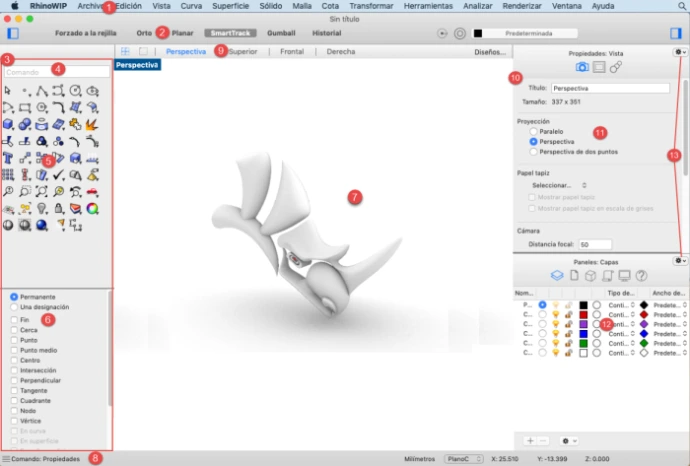Image resolution: width=690 pixels, height=466 pixels.
Task: Enable the Cerca object snap
Action: (x=14, y=330)
